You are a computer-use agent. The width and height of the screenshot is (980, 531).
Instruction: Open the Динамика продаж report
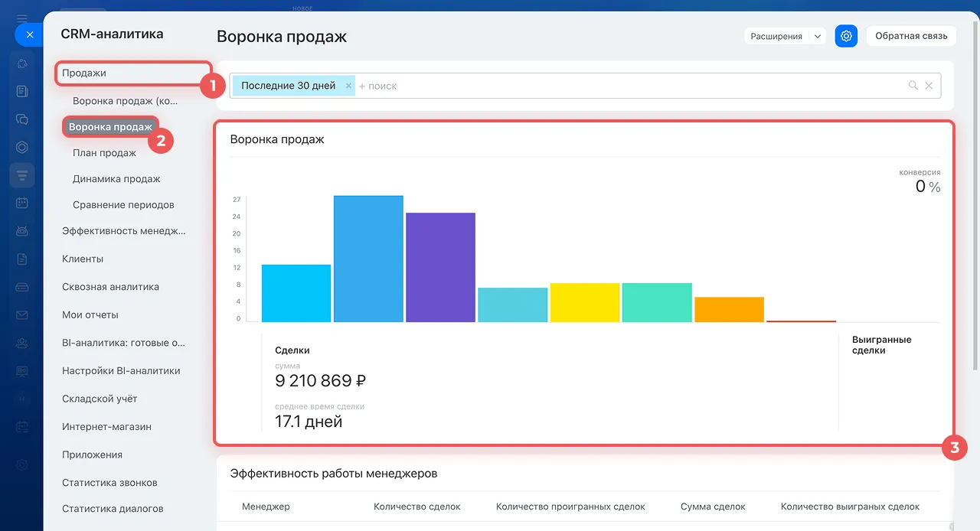(116, 179)
